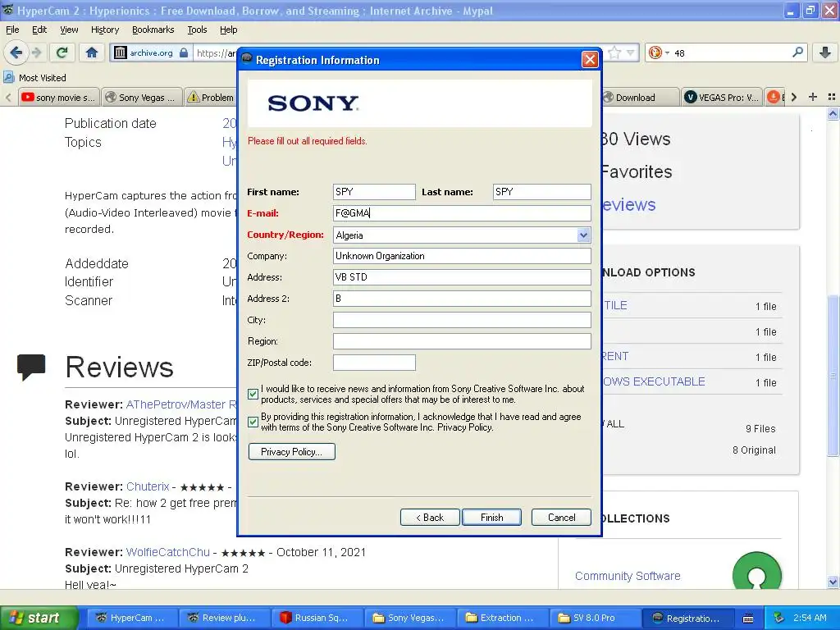Click the ZIP/Postal code field

(x=374, y=363)
